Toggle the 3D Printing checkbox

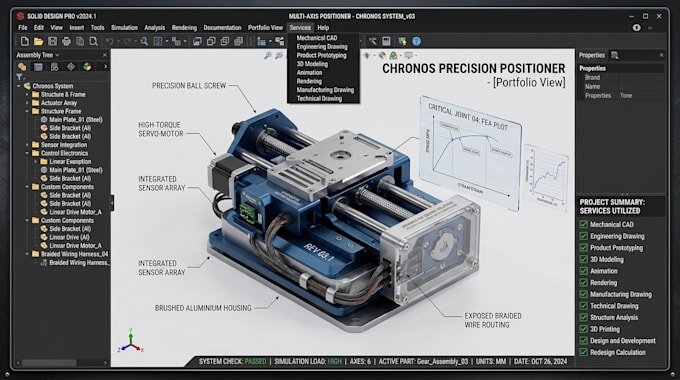point(583,329)
